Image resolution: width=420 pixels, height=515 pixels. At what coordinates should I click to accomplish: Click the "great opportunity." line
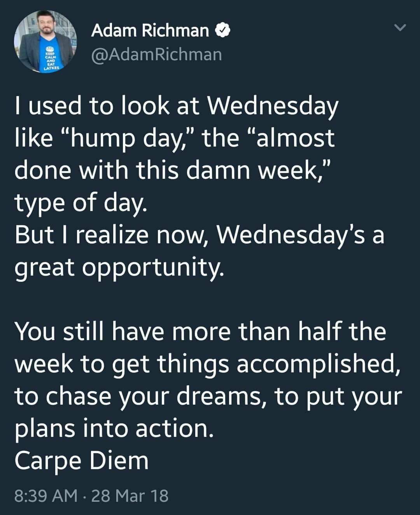(119, 267)
